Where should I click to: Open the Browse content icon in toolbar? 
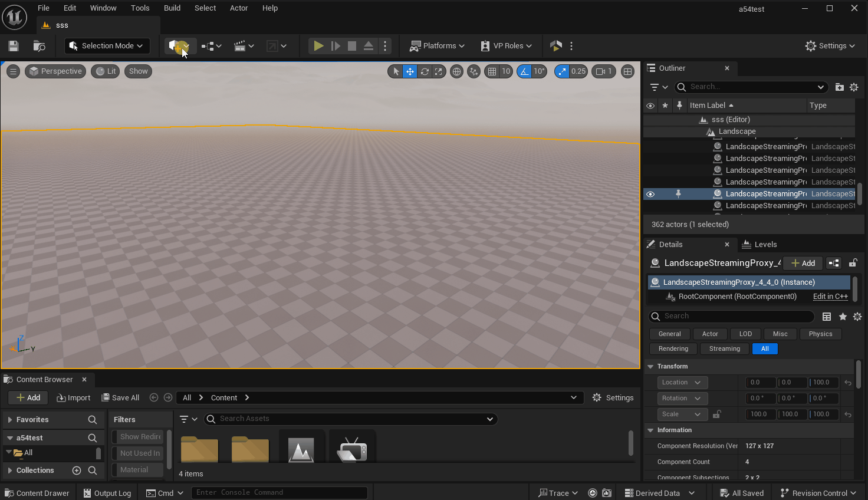(40, 46)
